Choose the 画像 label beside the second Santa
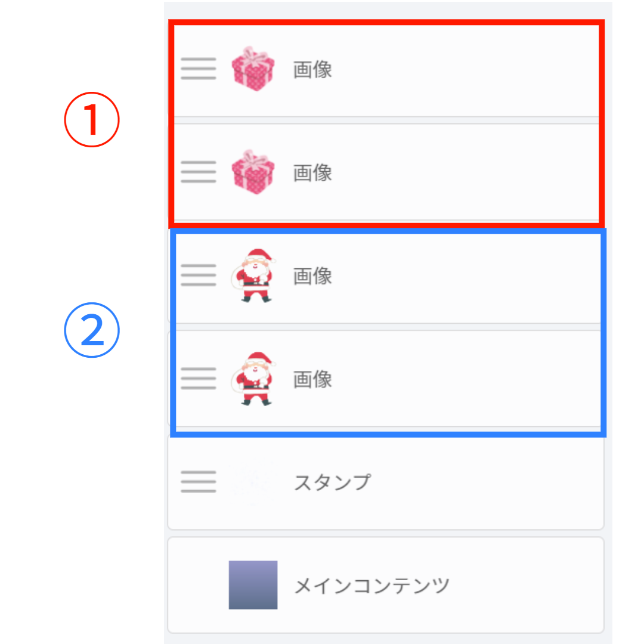Viewport: 644px width, 644px height. pyautogui.click(x=312, y=379)
